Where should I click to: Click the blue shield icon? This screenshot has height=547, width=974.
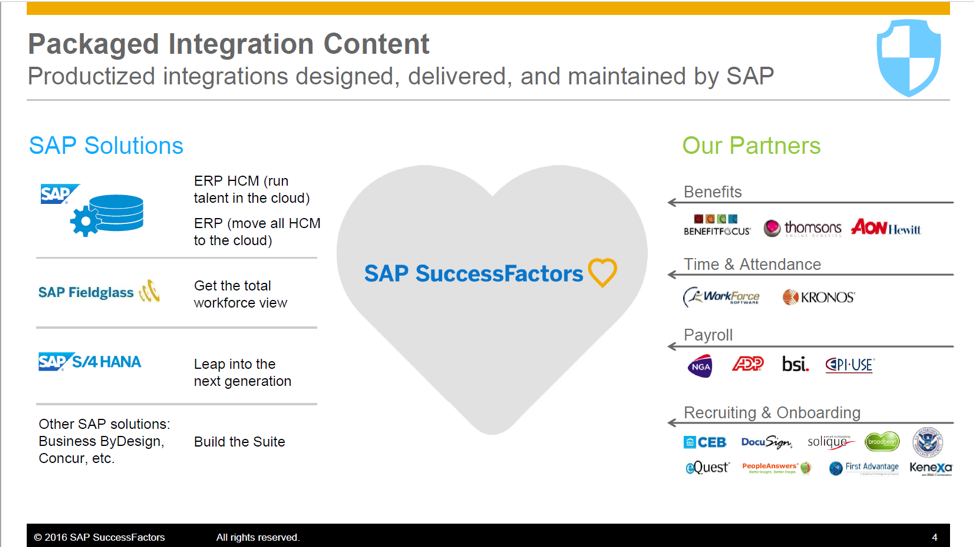[908, 58]
